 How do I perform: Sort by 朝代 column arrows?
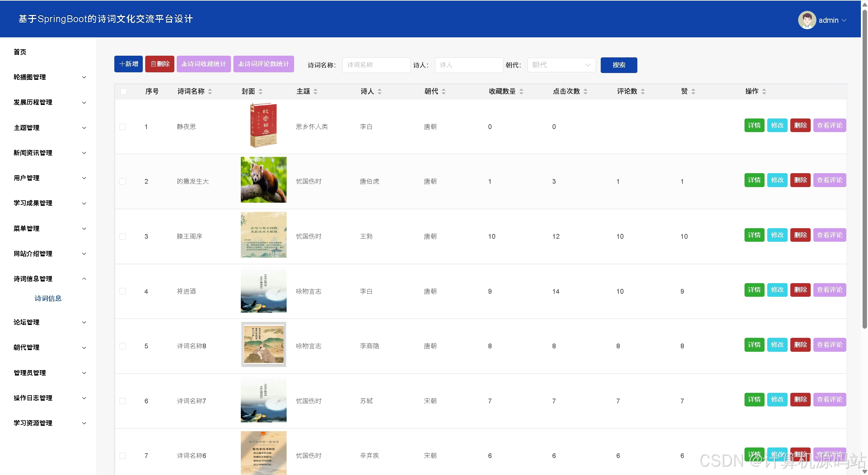444,92
